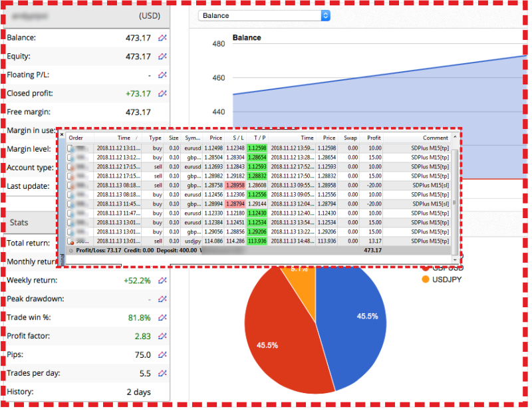Click the Profit/Loss: 73.17 summary text

click(x=98, y=251)
